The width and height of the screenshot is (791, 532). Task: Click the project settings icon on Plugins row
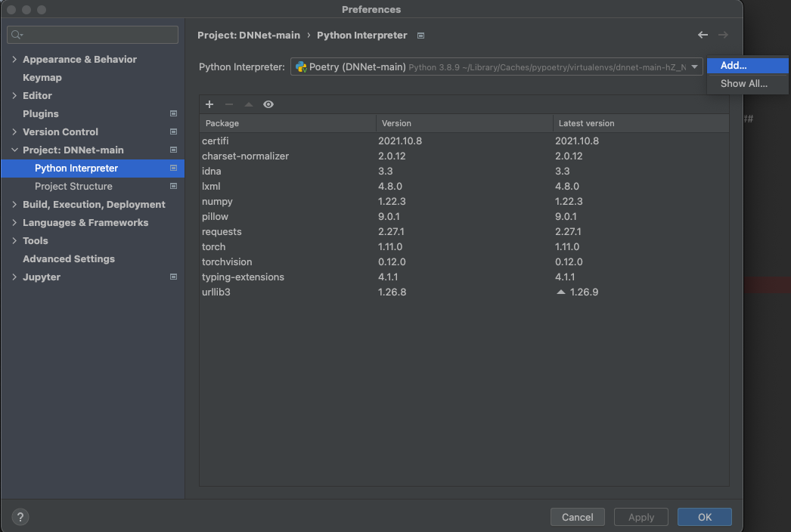[173, 113]
